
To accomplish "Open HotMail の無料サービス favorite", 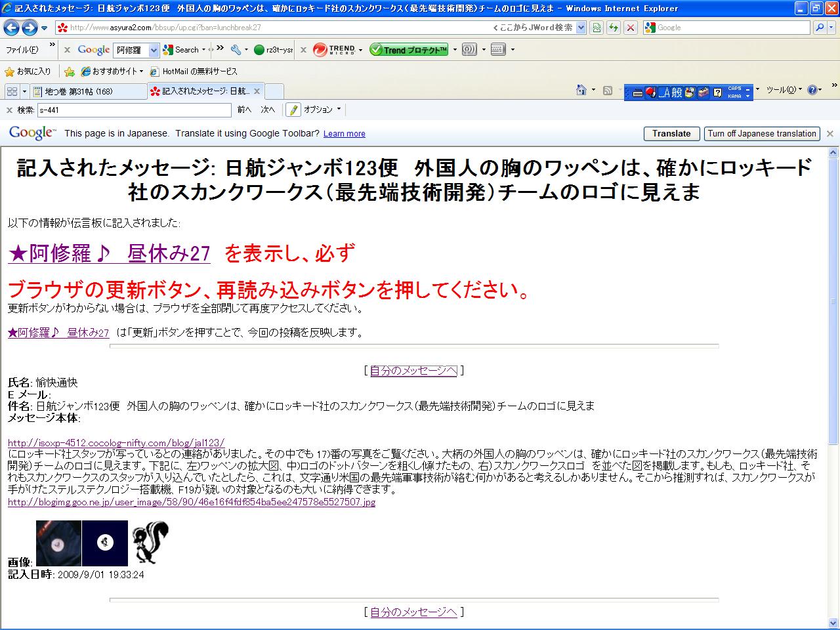I will 194,72.
